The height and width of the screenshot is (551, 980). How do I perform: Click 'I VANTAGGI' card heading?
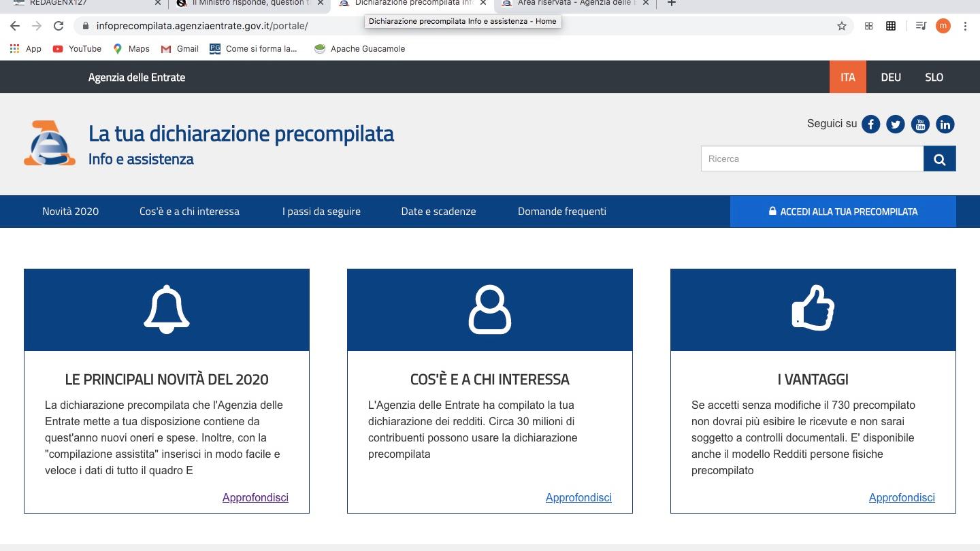click(813, 380)
